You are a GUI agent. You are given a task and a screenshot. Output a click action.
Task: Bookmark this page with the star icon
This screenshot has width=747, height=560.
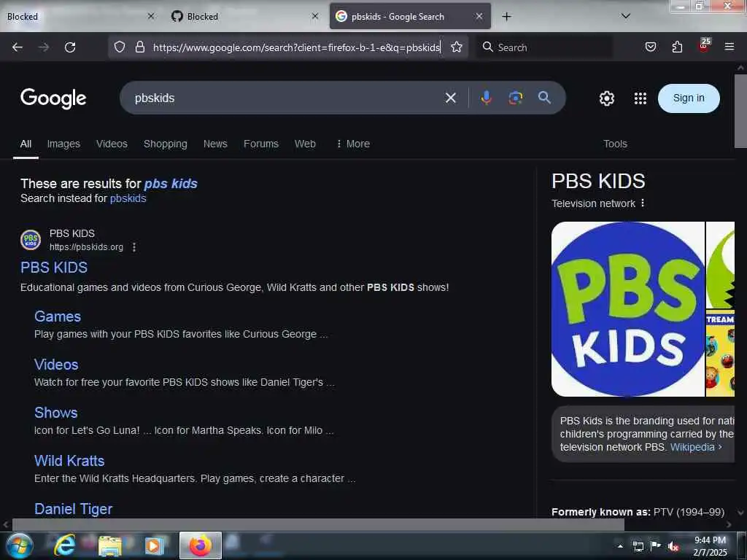click(x=457, y=47)
